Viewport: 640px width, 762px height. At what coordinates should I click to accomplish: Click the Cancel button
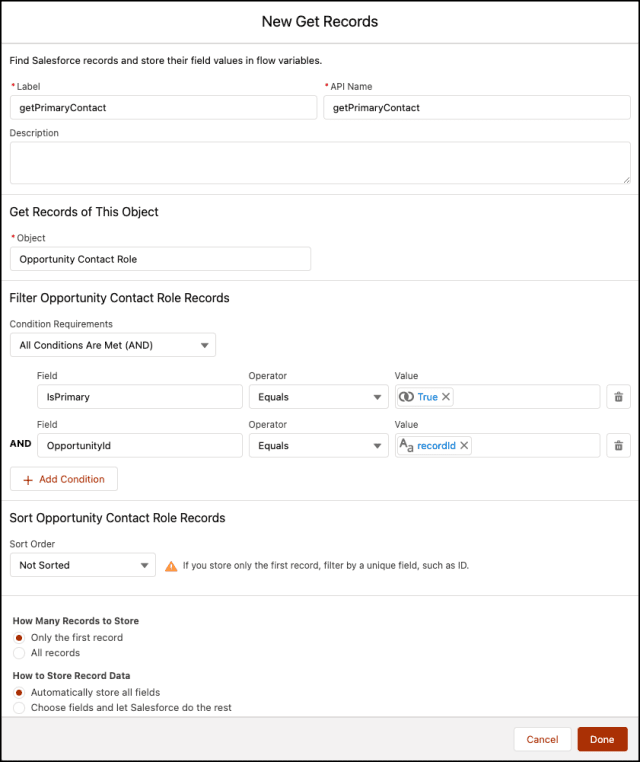pyautogui.click(x=542, y=739)
